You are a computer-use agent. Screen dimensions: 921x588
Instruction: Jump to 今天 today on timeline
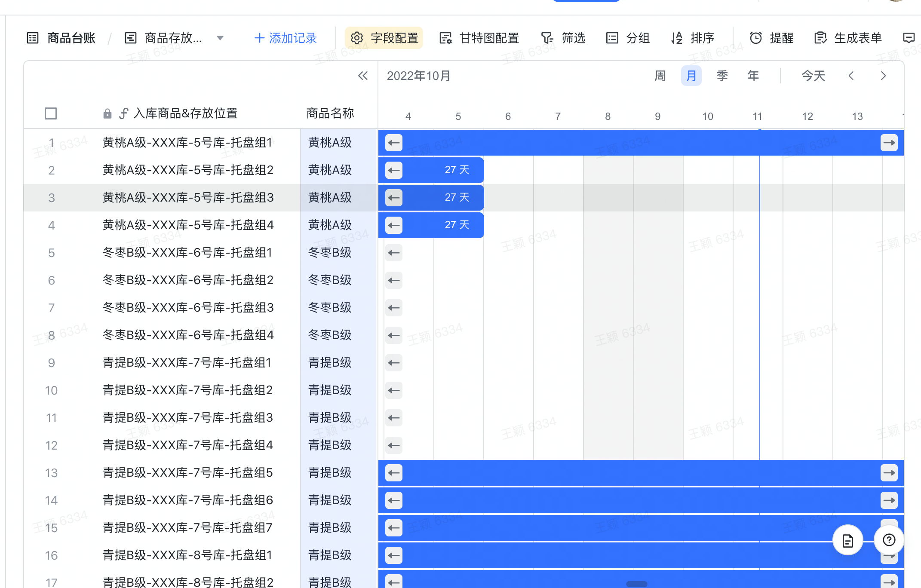coord(813,76)
